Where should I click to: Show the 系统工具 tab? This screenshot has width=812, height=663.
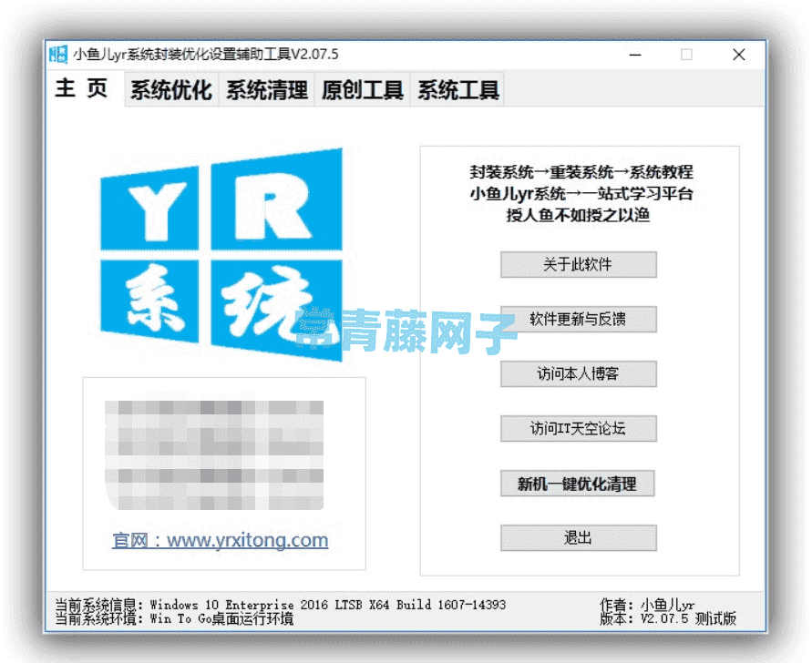coord(457,90)
